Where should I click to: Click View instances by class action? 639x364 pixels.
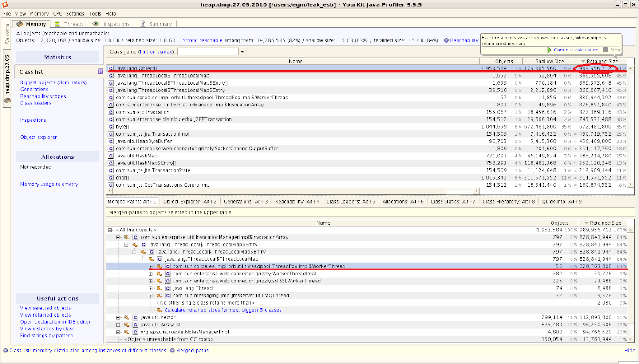(49, 329)
